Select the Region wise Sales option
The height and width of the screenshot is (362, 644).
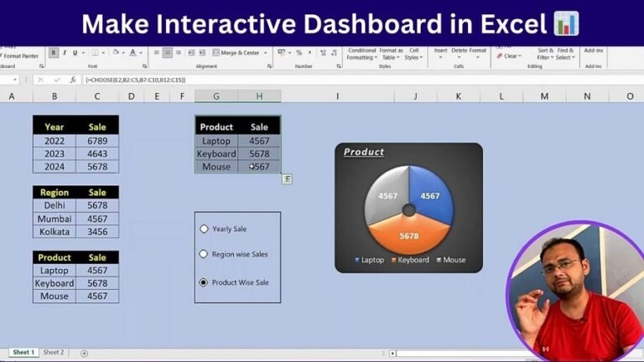click(204, 254)
